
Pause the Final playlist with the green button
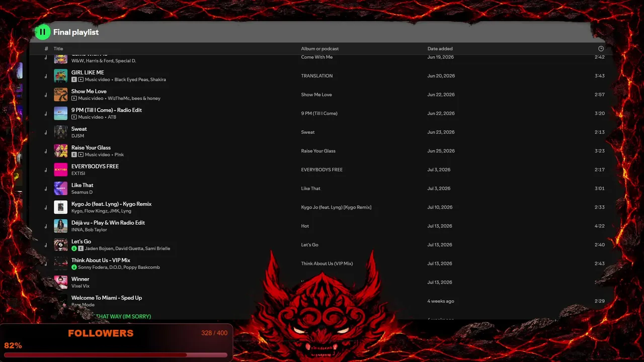click(43, 32)
